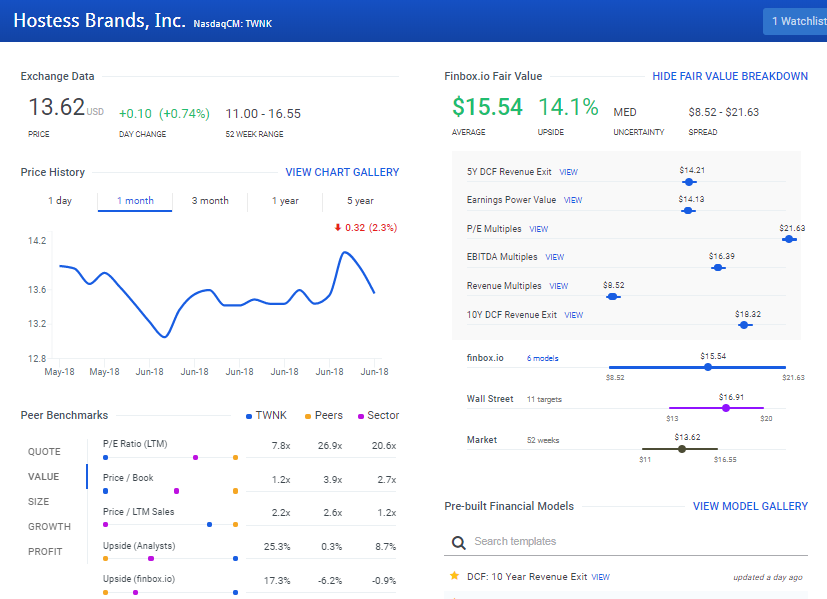Click the Hostess Brands, Inc. title

[x=99, y=21]
